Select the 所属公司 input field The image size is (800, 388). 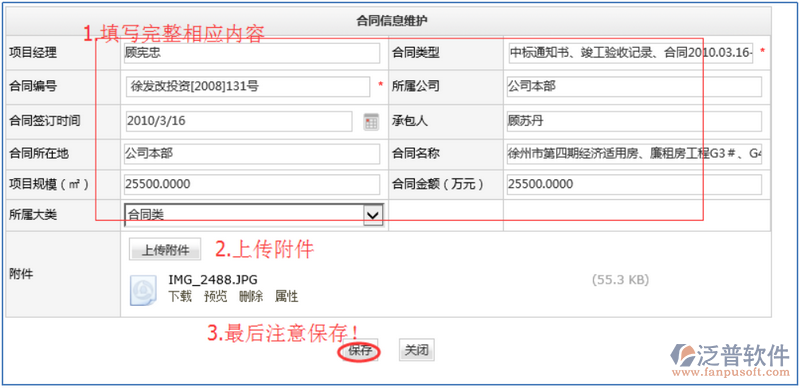tap(634, 87)
